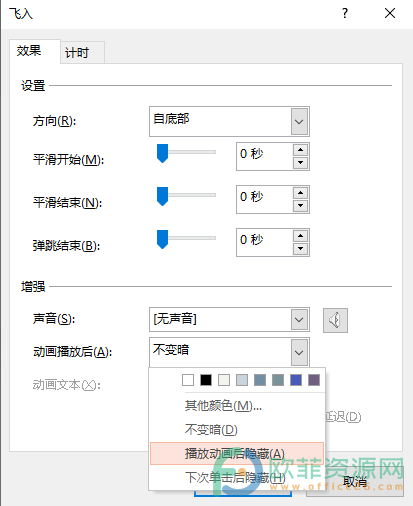
Task: Choose 播放动画后隐藏 option
Action: tap(237, 454)
